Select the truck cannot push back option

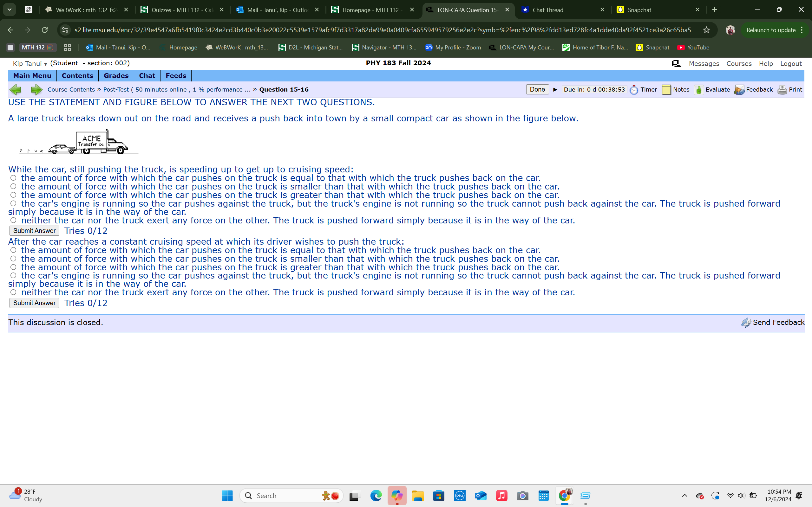[x=13, y=203]
